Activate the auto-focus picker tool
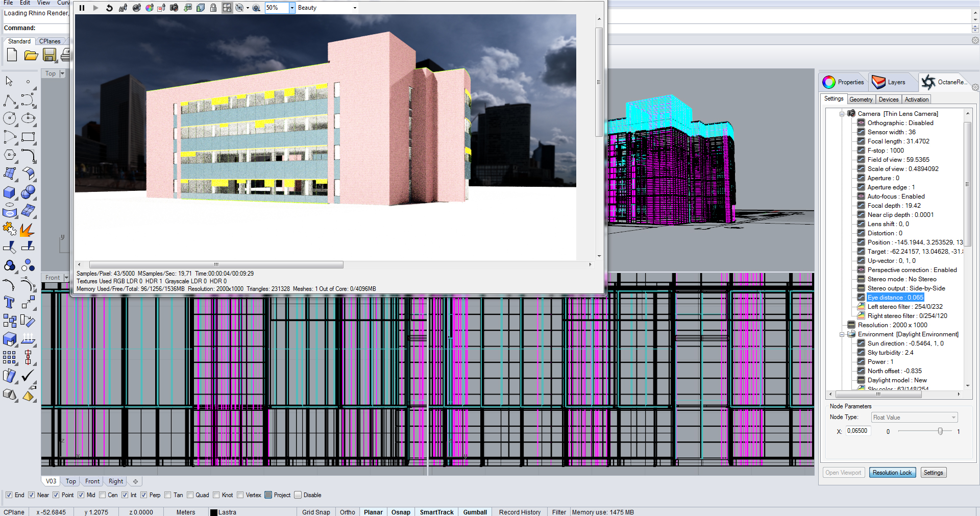The width and height of the screenshot is (980, 516). click(x=123, y=8)
